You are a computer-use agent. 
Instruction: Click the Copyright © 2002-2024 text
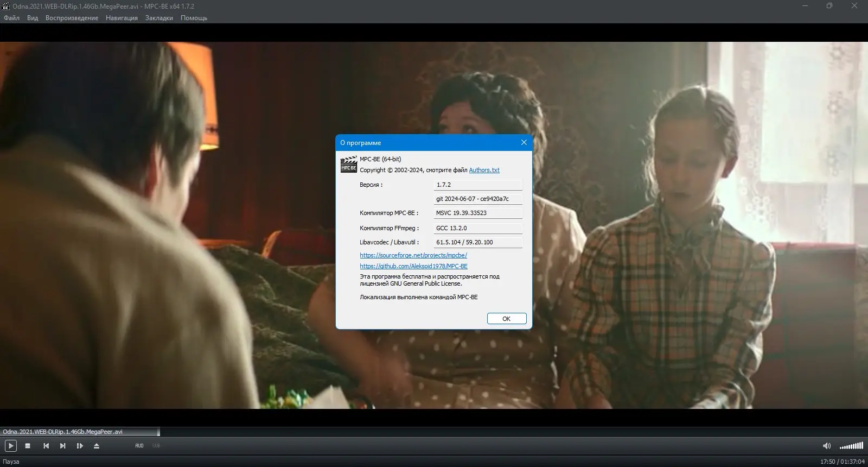coord(392,170)
